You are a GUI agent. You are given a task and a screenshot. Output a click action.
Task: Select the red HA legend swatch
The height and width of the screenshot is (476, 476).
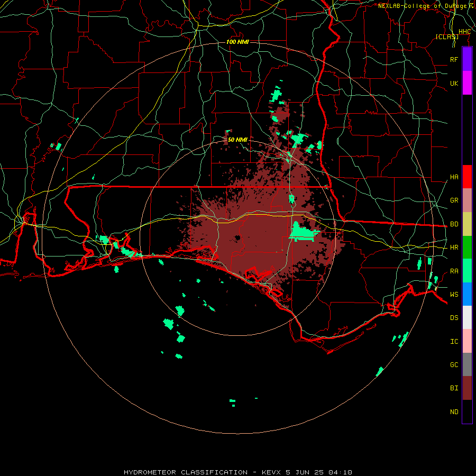click(x=467, y=177)
